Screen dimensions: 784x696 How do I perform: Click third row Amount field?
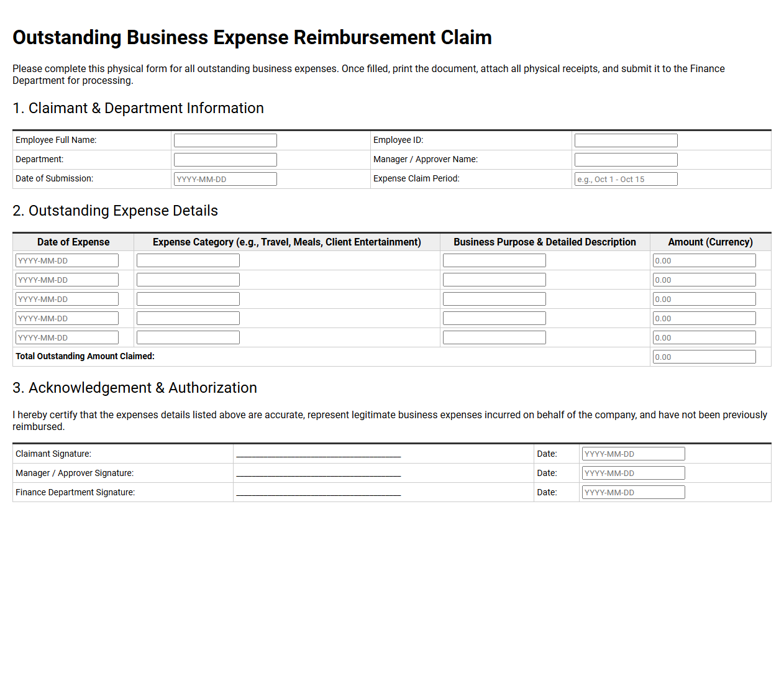(x=704, y=299)
